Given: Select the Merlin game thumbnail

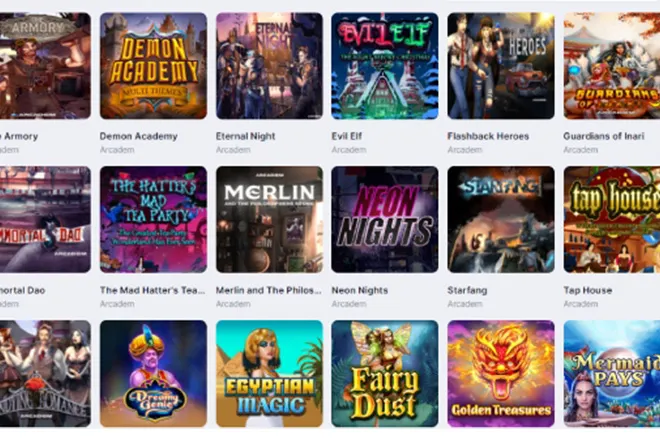Looking at the screenshot, I should (269, 220).
